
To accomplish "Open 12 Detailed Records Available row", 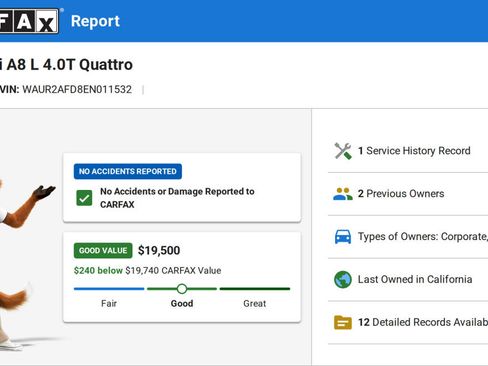I will coord(408,322).
